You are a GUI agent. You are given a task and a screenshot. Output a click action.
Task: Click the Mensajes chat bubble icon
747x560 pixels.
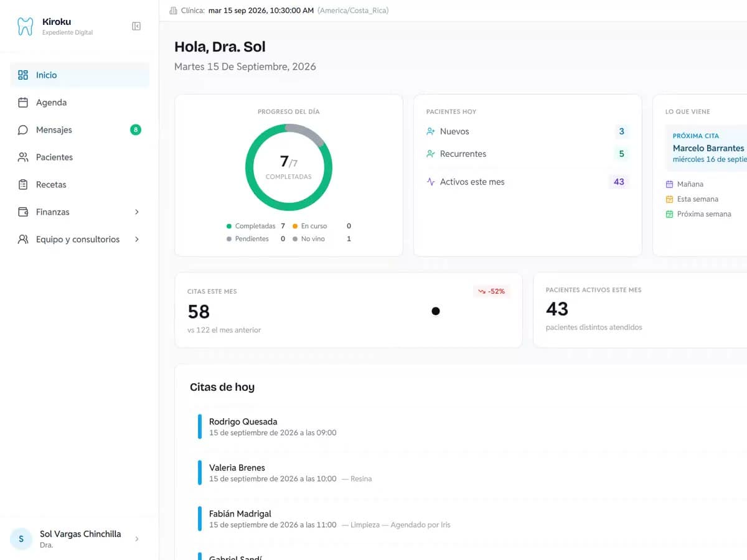[x=23, y=130]
